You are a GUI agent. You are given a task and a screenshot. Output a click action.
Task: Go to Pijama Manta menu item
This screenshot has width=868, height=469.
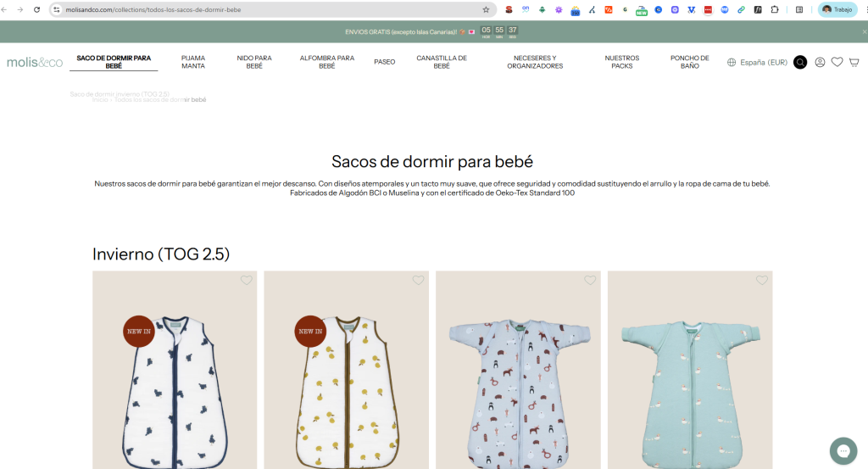[193, 62]
